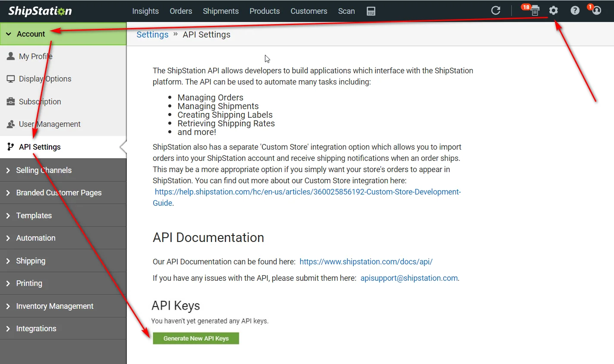Click Generate New API Keys button
The height and width of the screenshot is (364, 614).
click(x=196, y=338)
